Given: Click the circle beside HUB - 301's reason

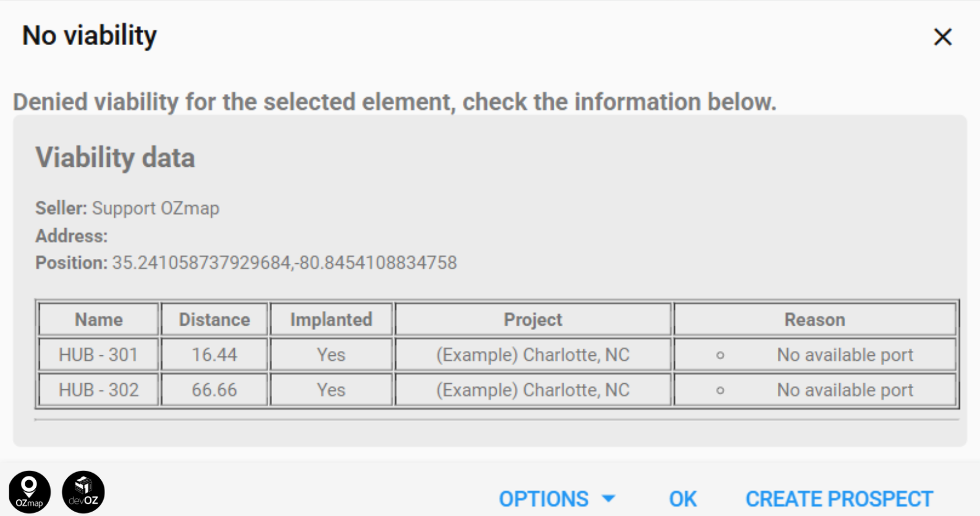Looking at the screenshot, I should tap(720, 355).
